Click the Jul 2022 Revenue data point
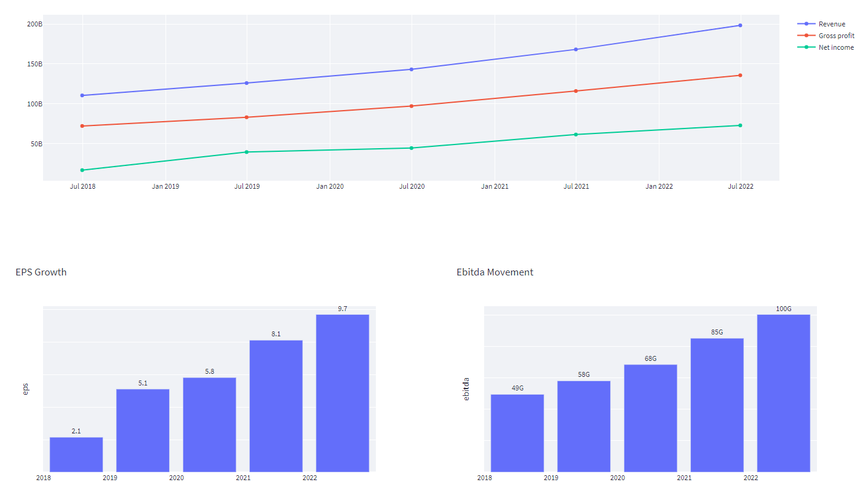This screenshot has width=868, height=482. pos(739,25)
